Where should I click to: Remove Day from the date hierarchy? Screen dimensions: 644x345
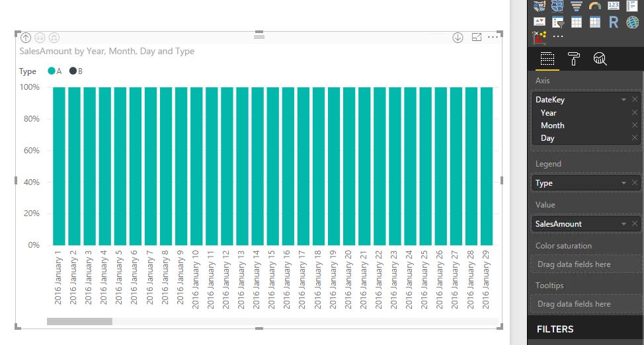point(635,138)
